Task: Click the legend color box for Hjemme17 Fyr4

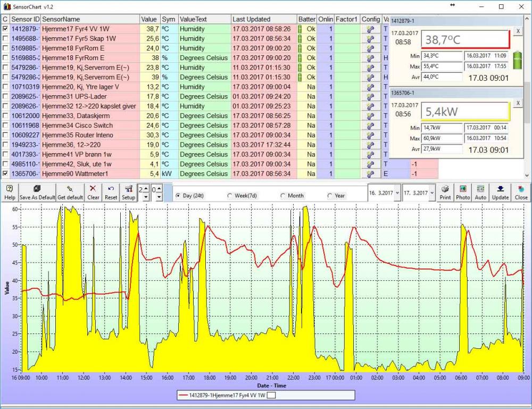Action: (271, 395)
